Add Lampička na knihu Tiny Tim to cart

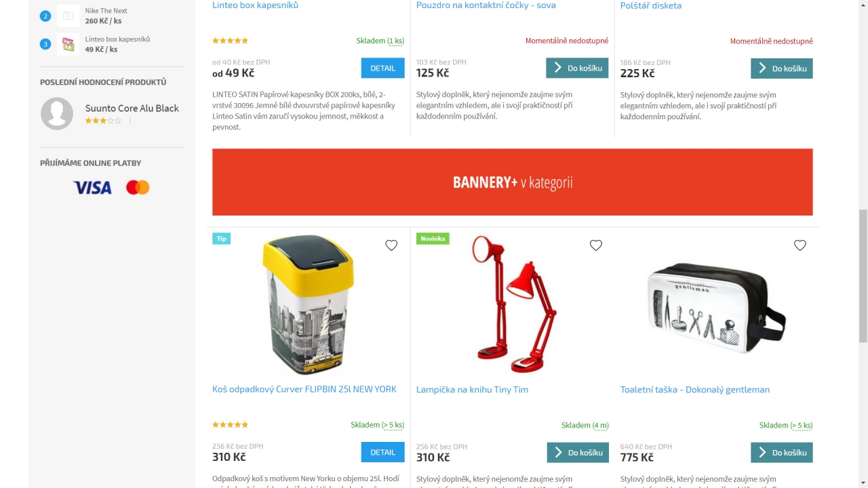pyautogui.click(x=578, y=453)
